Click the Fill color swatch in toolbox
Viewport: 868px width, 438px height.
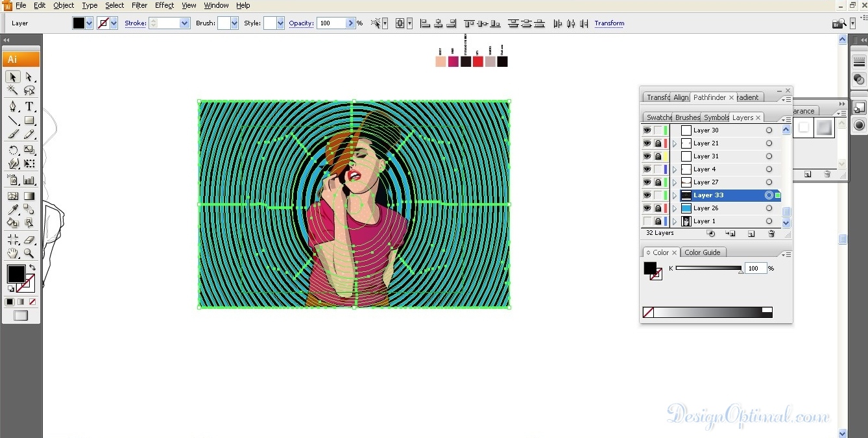[16, 274]
